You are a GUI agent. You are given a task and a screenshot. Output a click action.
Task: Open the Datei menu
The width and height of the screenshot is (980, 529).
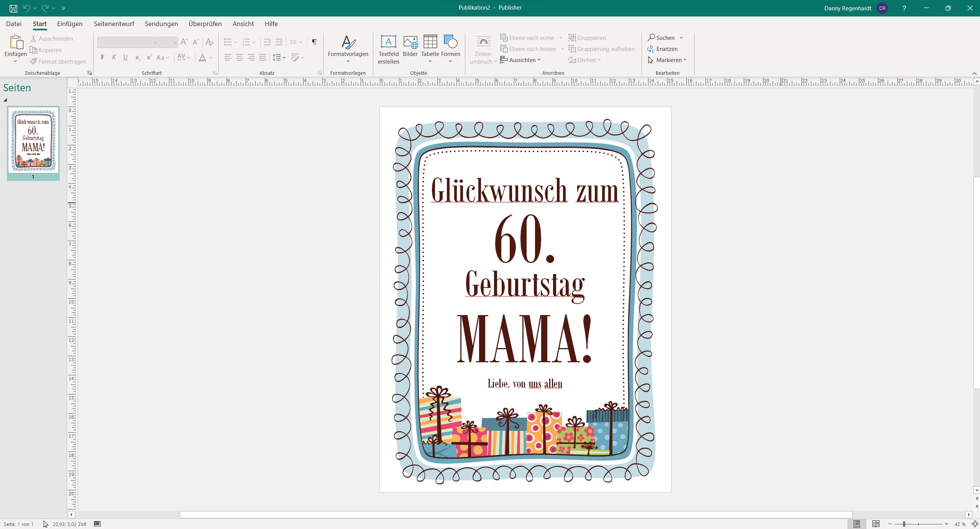[14, 24]
